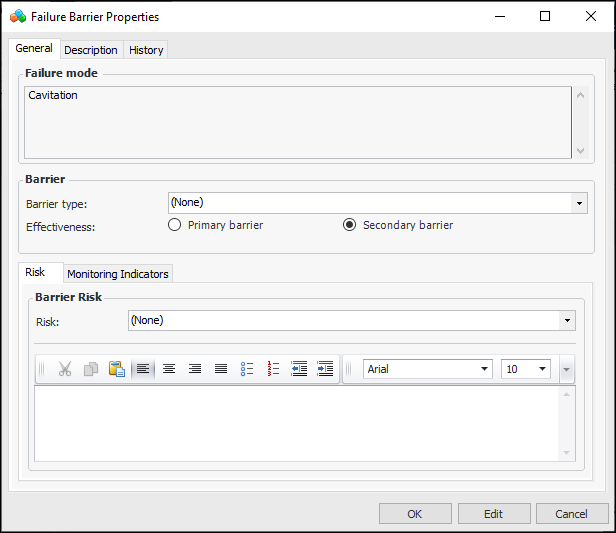Apply align left formatting
The width and height of the screenshot is (616, 533).
[143, 369]
